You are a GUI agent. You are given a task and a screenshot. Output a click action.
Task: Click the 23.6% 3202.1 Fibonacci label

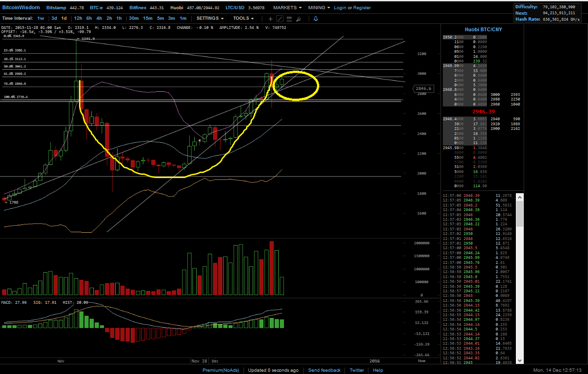15,50
